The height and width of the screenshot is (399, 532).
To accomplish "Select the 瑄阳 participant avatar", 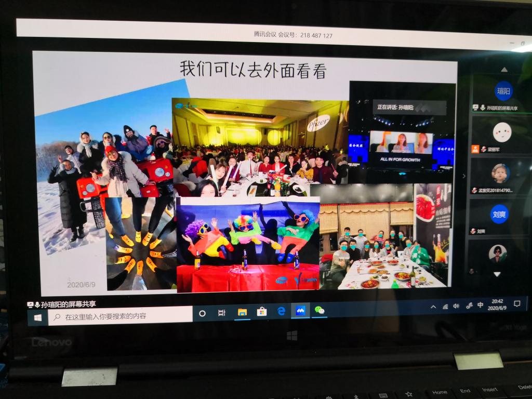I will (503, 90).
